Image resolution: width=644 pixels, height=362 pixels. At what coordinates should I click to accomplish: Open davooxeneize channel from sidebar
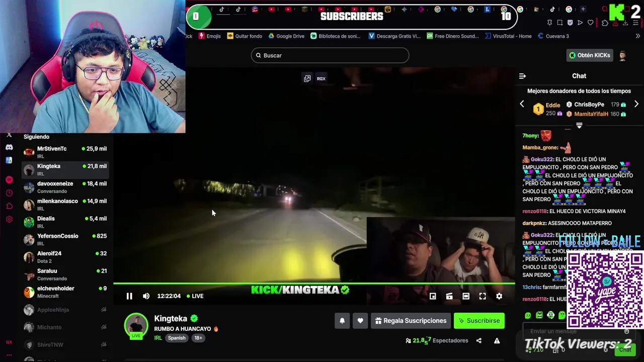[65, 187]
